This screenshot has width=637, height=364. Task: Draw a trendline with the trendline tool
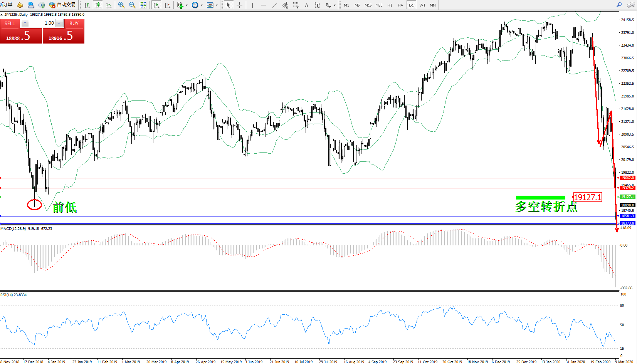click(x=274, y=5)
